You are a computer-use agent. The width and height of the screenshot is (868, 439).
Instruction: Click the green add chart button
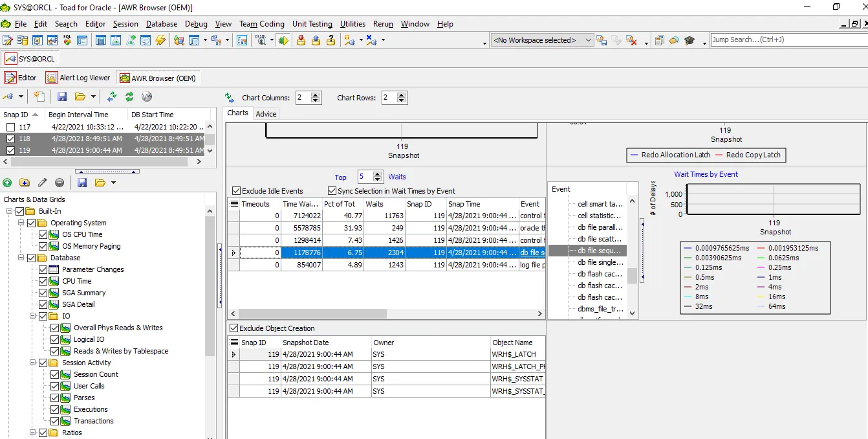point(7,183)
